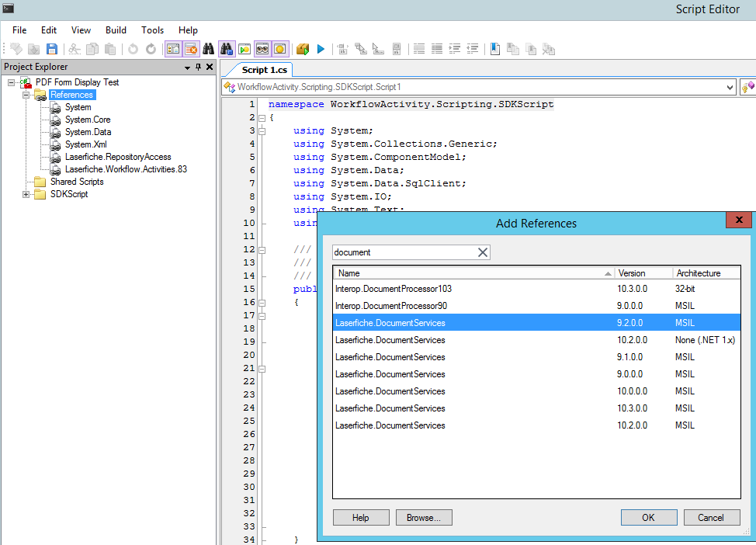Sort references by Architecture column
The width and height of the screenshot is (756, 545).
[706, 273]
